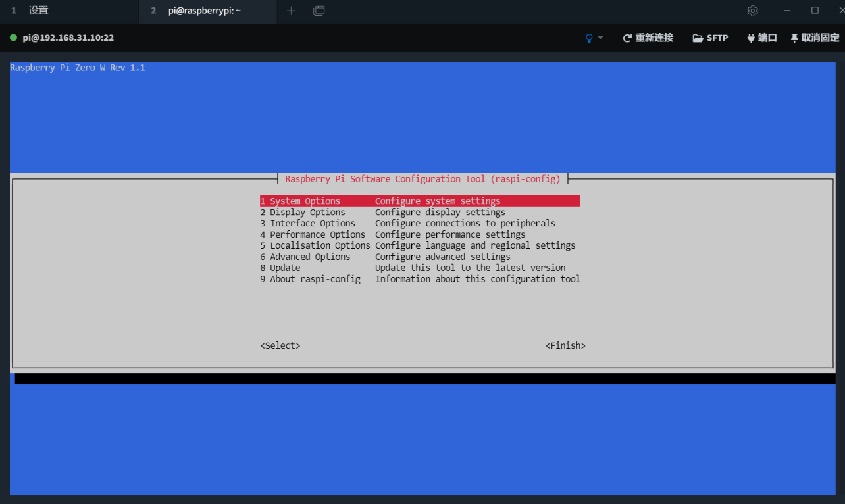
Task: Click the Raspberry Pi Zero W Rev 1.1 text
Action: tap(78, 68)
